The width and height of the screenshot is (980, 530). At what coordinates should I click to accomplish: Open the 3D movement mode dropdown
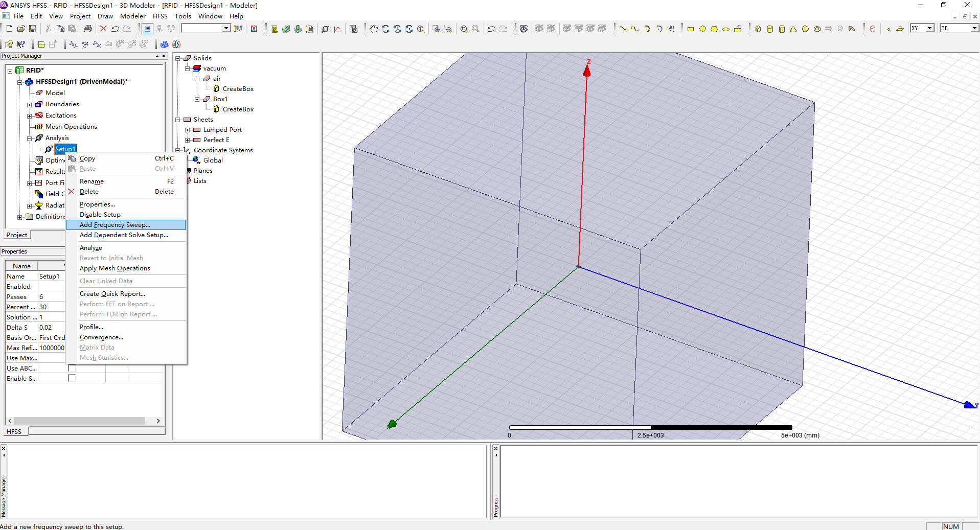[x=973, y=29]
